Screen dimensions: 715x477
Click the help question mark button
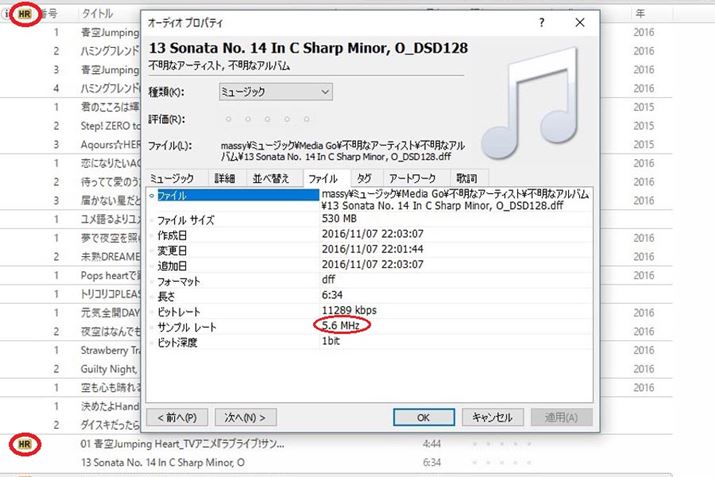[x=541, y=22]
